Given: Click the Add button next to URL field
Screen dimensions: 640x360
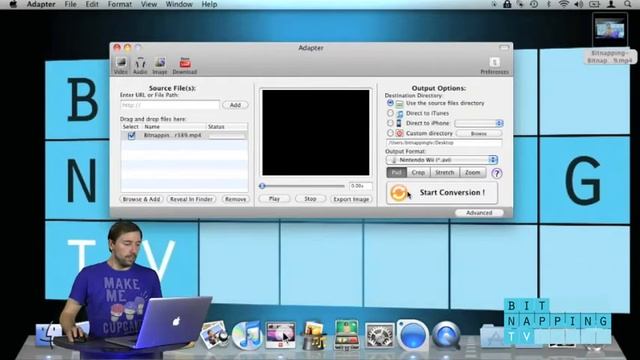Looking at the screenshot, I should 235,105.
